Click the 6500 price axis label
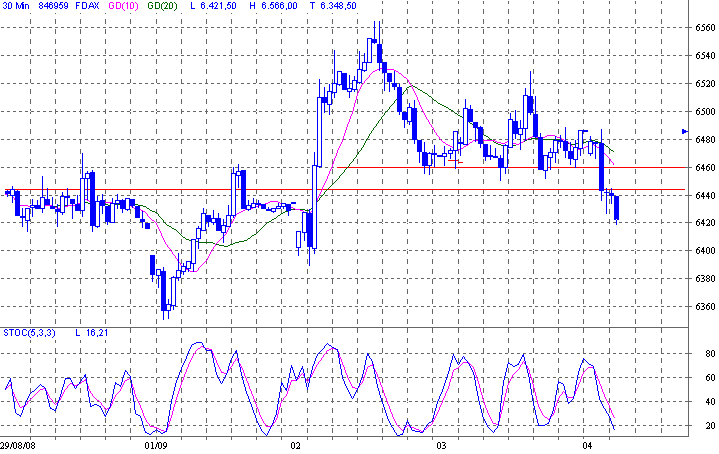Screen dimensions: 719x454 pyautogui.click(x=705, y=112)
